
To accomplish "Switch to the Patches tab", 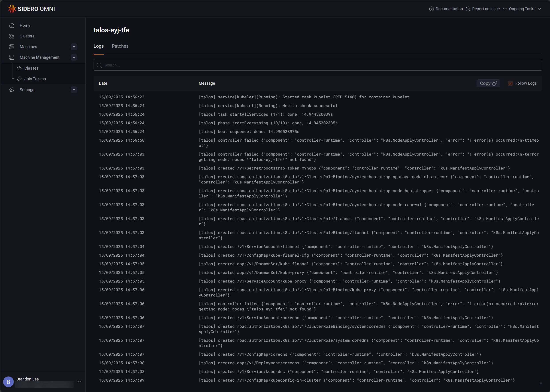I will pyautogui.click(x=120, y=46).
